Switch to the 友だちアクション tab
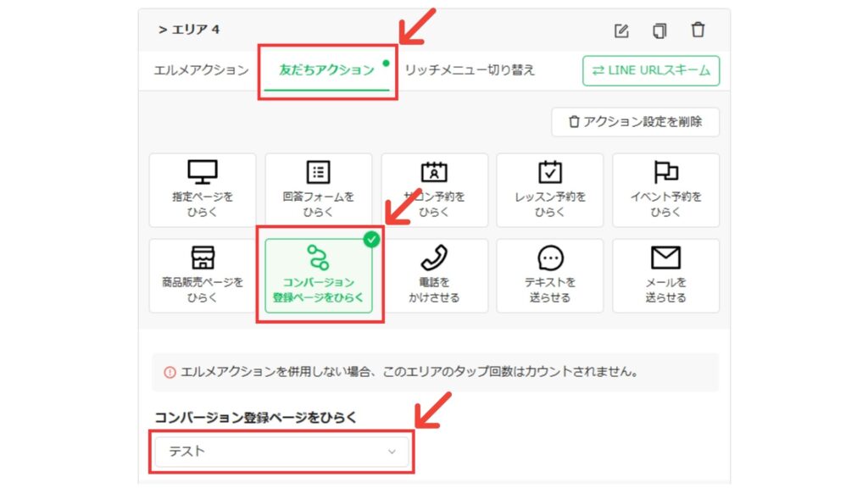 tap(326, 70)
